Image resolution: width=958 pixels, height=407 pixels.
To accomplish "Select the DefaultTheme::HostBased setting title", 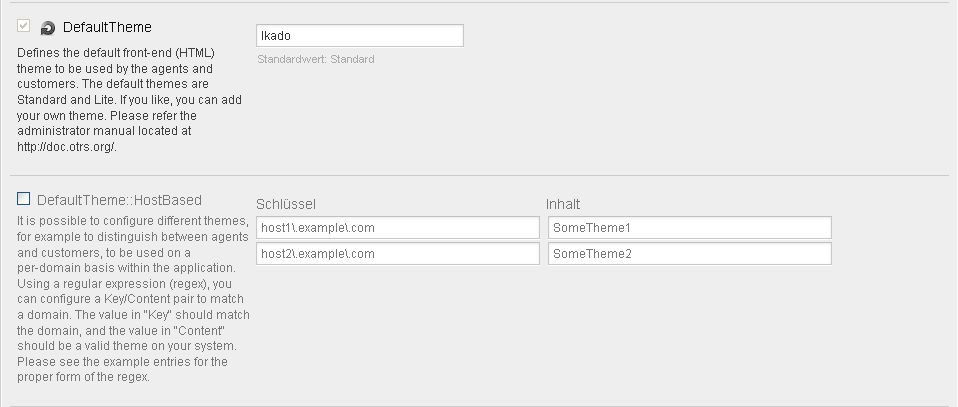I will (x=119, y=200).
